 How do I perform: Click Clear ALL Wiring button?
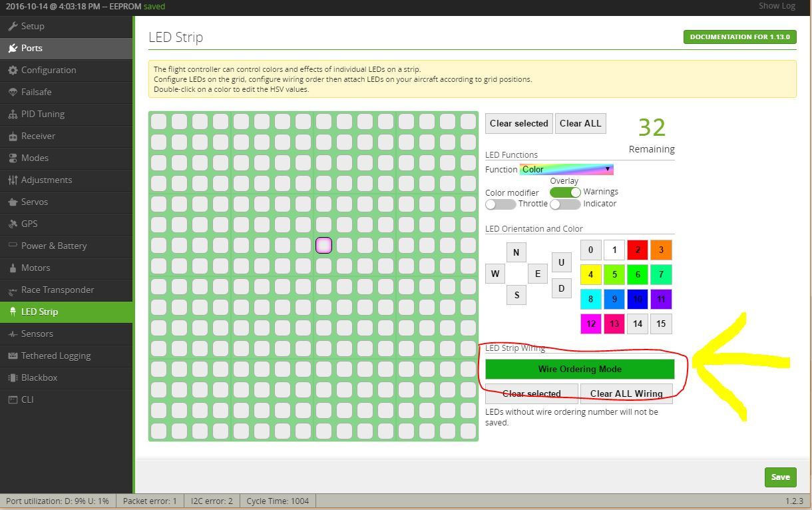click(626, 393)
